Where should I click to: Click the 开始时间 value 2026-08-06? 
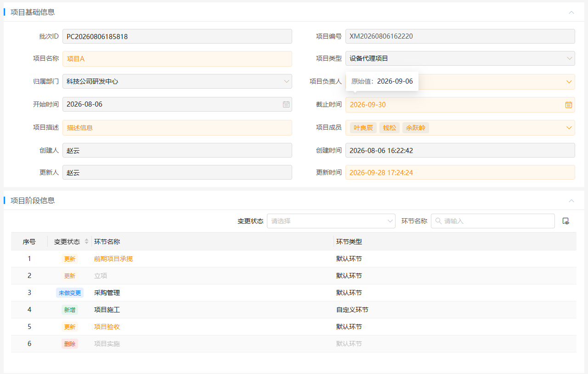pyautogui.click(x=85, y=104)
